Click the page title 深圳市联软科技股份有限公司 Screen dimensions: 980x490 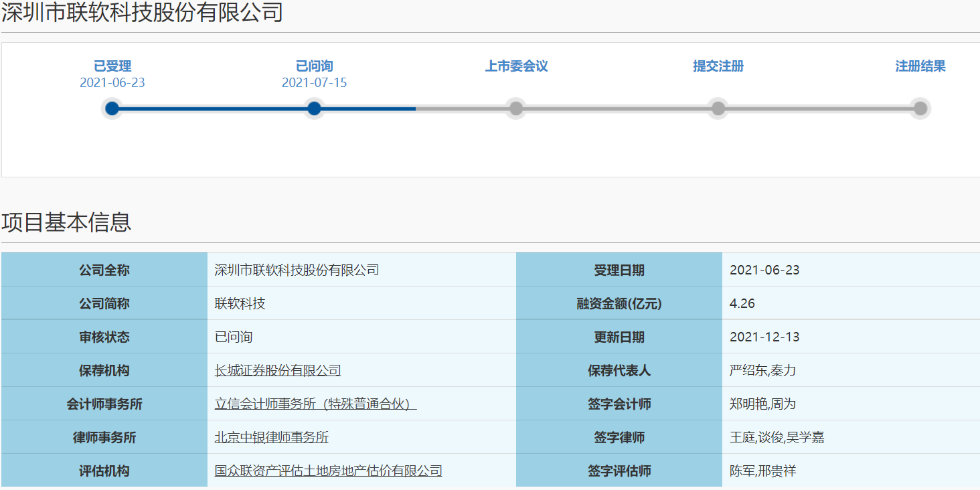coord(142,13)
